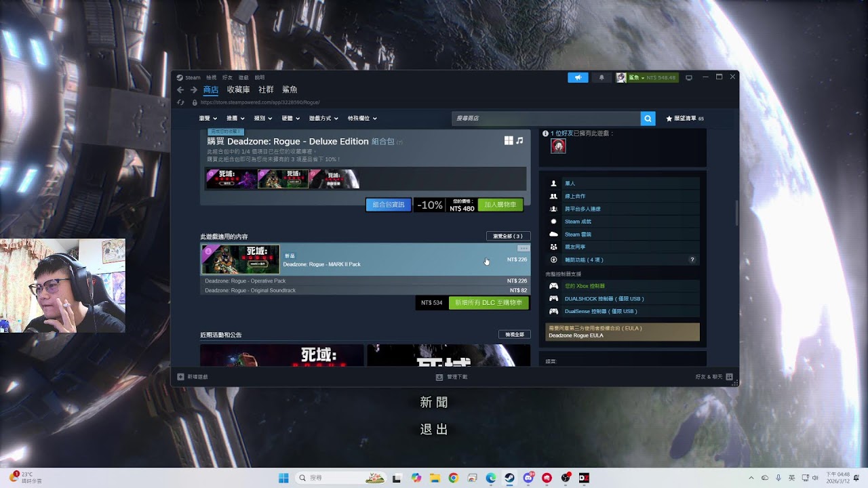868x488 pixels.
Task: Reload the store page
Action: [x=180, y=102]
